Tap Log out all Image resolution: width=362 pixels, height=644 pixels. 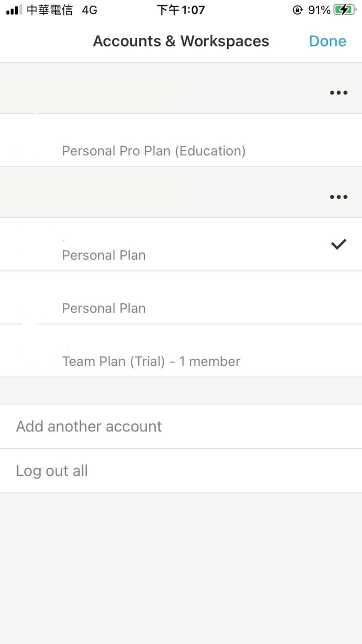pos(52,470)
